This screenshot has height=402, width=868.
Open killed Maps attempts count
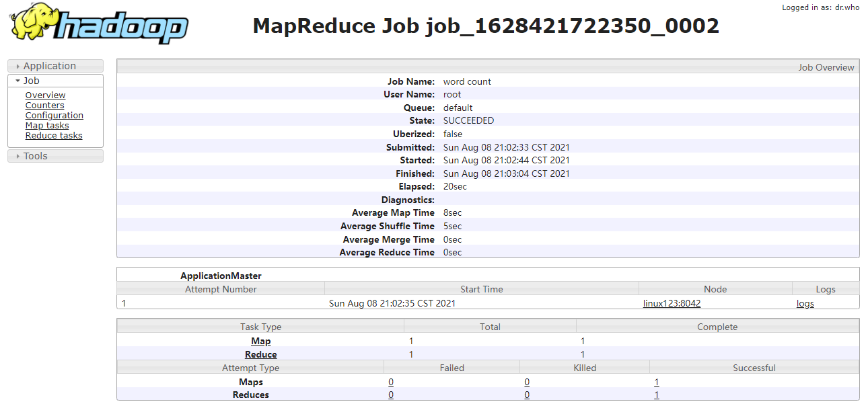527,382
